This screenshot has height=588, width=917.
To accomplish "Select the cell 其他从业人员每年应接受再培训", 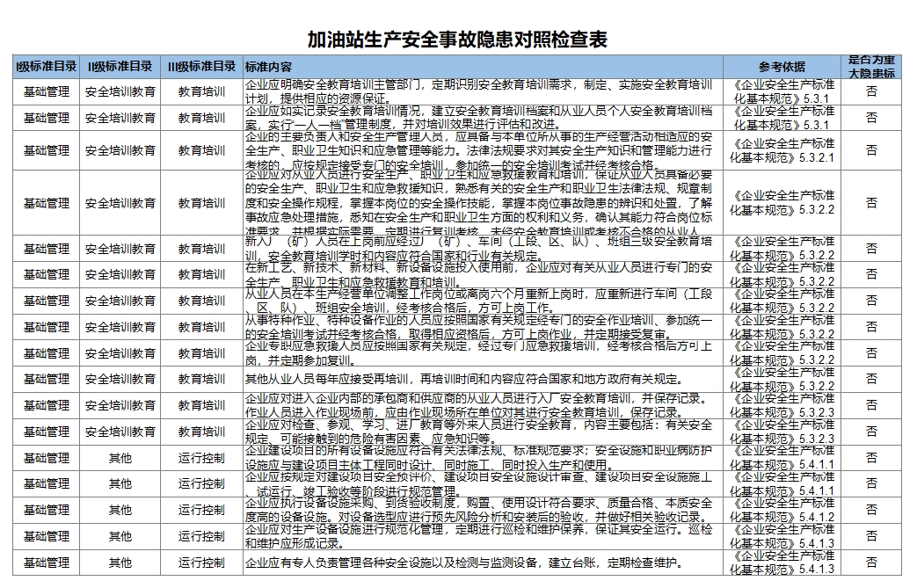I will click(x=483, y=379).
